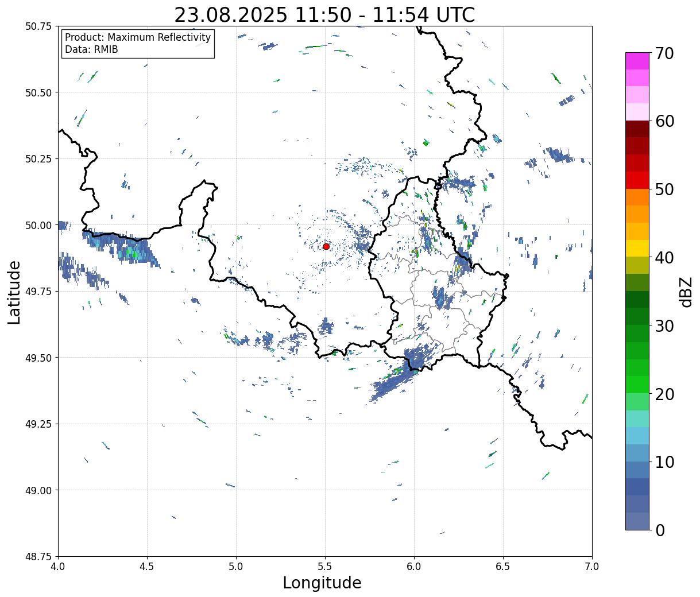Click the red radar location marker
Screen dimensions: 700x597
pyautogui.click(x=326, y=246)
